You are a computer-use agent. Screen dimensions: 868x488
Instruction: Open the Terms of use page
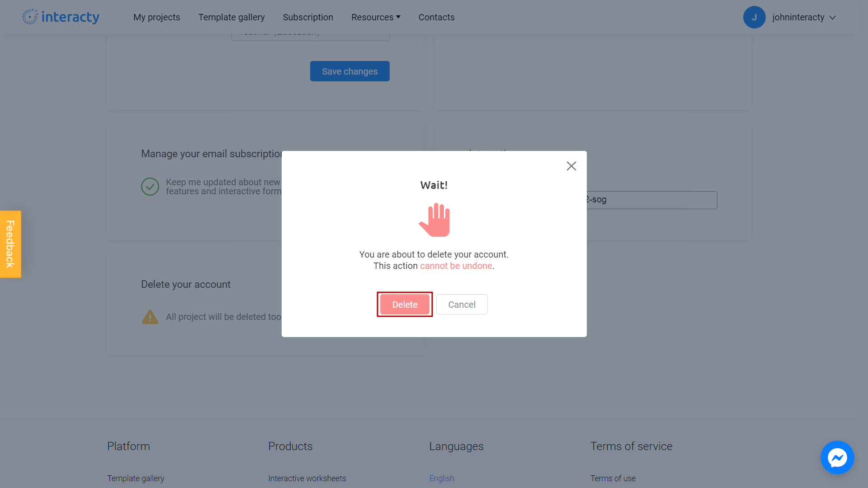[x=613, y=478]
